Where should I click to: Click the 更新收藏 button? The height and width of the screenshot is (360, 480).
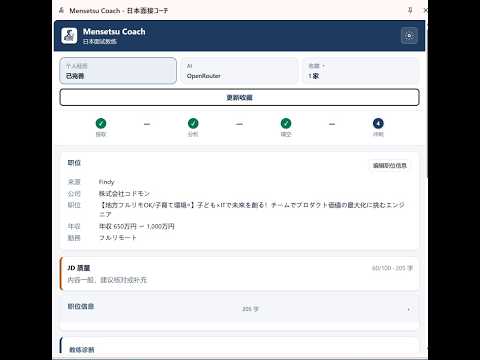(x=239, y=97)
